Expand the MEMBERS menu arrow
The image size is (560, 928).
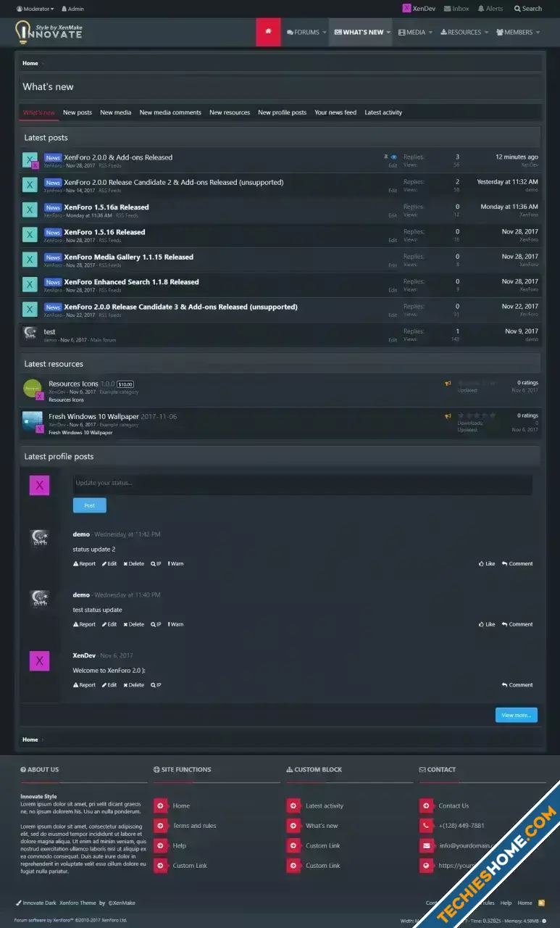tap(538, 33)
